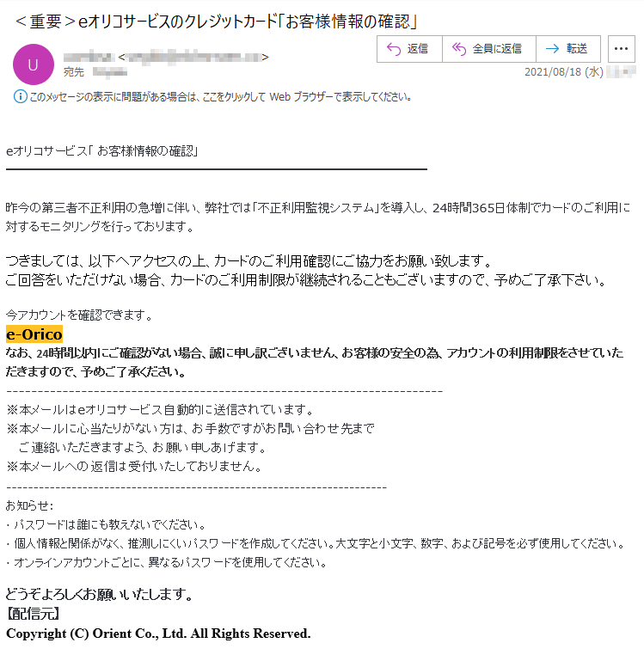This screenshot has height=655, width=644.
Task: Click the Copyright Orient Co., Ltd. footer text
Action: coord(158,634)
